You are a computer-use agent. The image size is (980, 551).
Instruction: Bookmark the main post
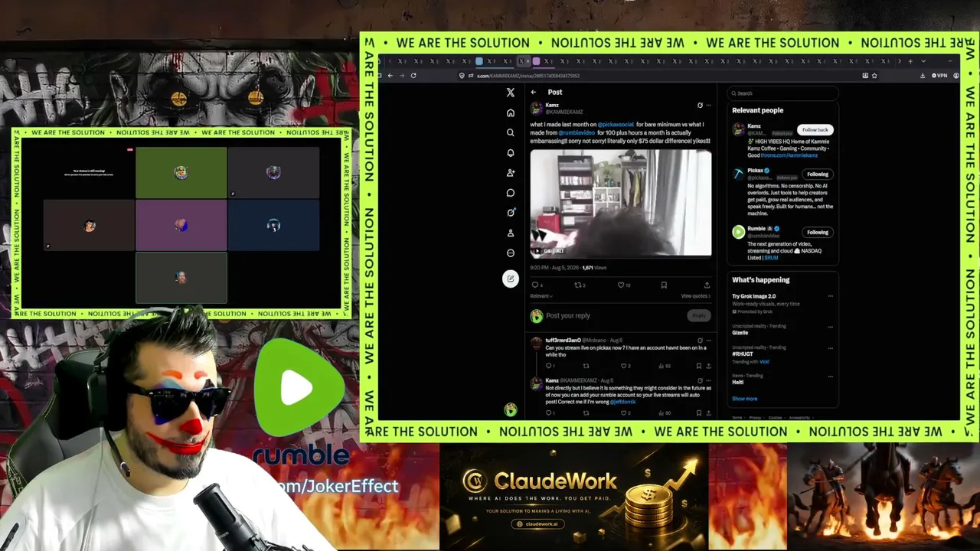664,285
